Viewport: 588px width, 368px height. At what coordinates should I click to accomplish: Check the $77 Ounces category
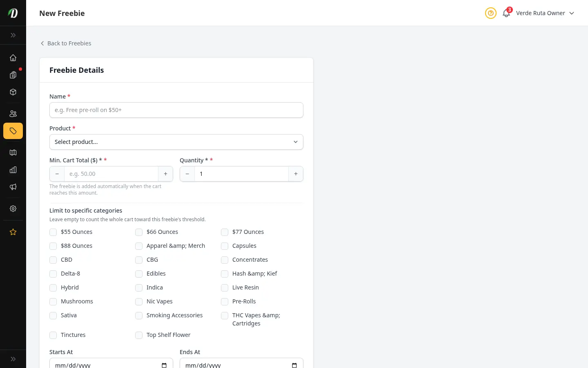pyautogui.click(x=225, y=232)
